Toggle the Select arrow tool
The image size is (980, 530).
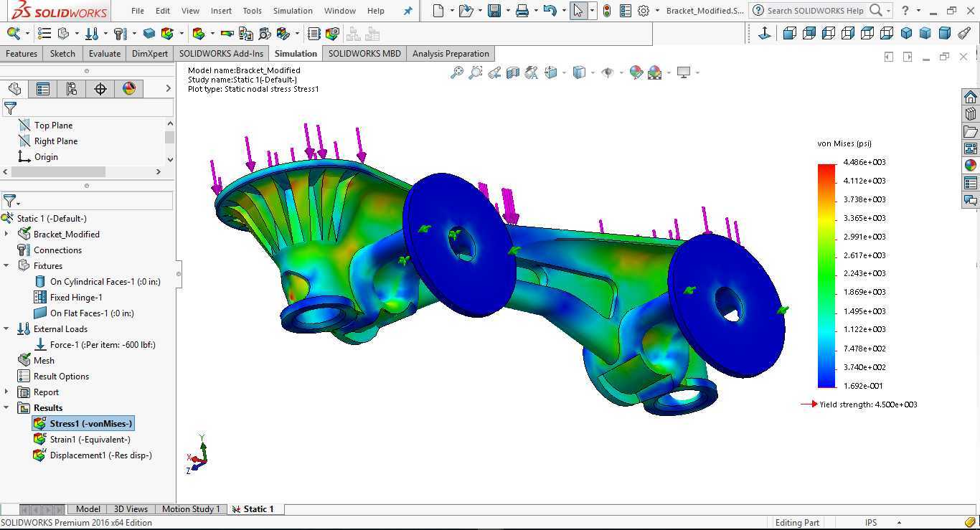click(578, 11)
